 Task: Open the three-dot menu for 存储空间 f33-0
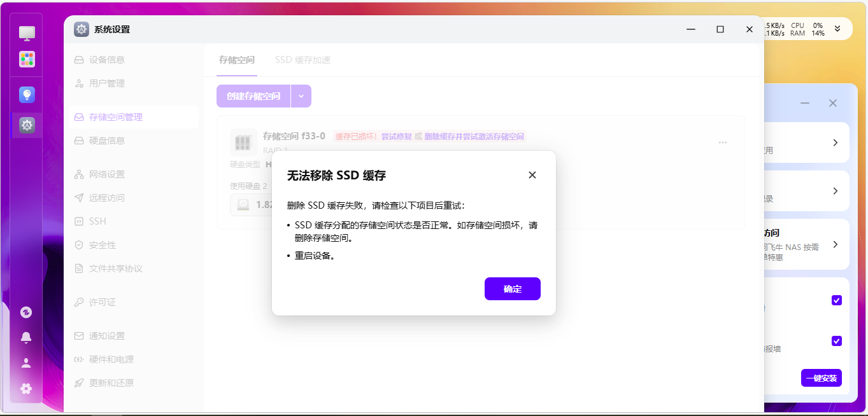(723, 142)
